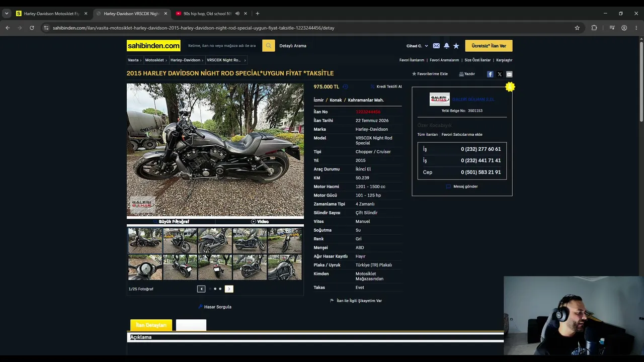This screenshot has width=644, height=362.
Task: Close the 90s hip hop YouTube tab
Action: [246, 14]
